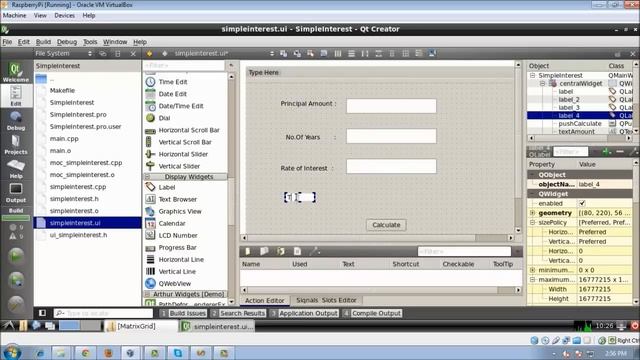Image resolution: width=640 pixels, height=360 pixels.
Task: Select the Calendar widget
Action: coord(172,223)
